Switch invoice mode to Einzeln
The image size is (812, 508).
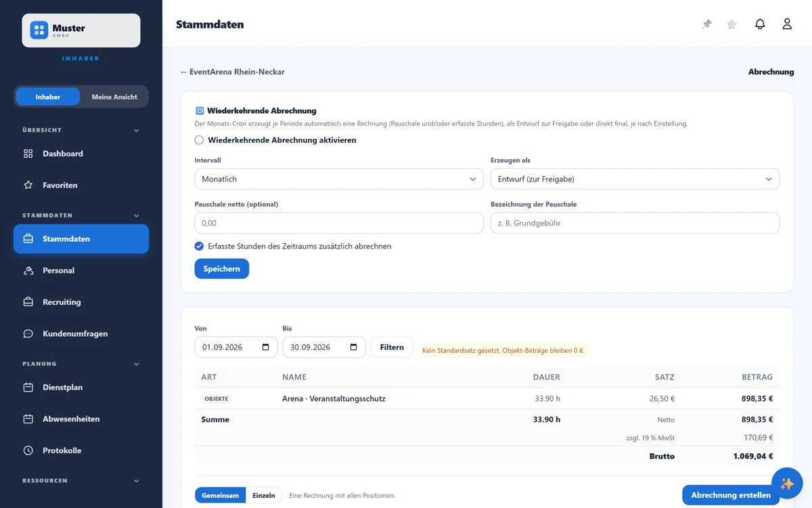264,496
